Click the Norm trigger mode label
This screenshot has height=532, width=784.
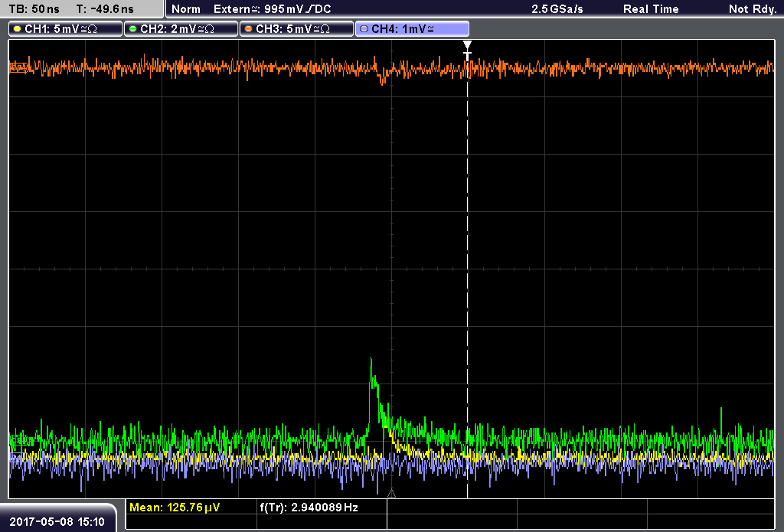(186, 9)
